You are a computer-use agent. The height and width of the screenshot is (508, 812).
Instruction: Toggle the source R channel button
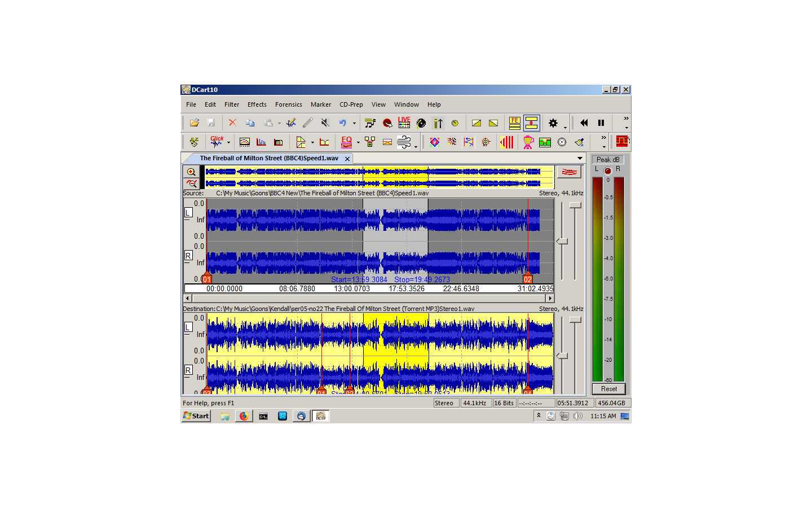[x=188, y=256]
